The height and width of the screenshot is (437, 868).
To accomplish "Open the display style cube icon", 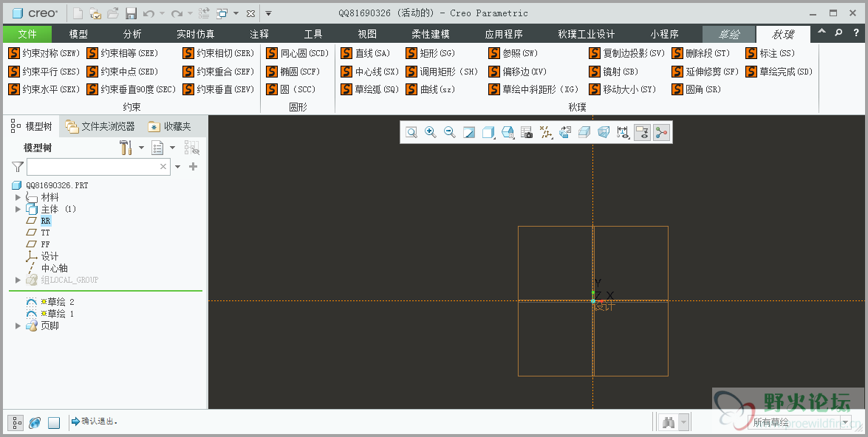I will coord(488,132).
